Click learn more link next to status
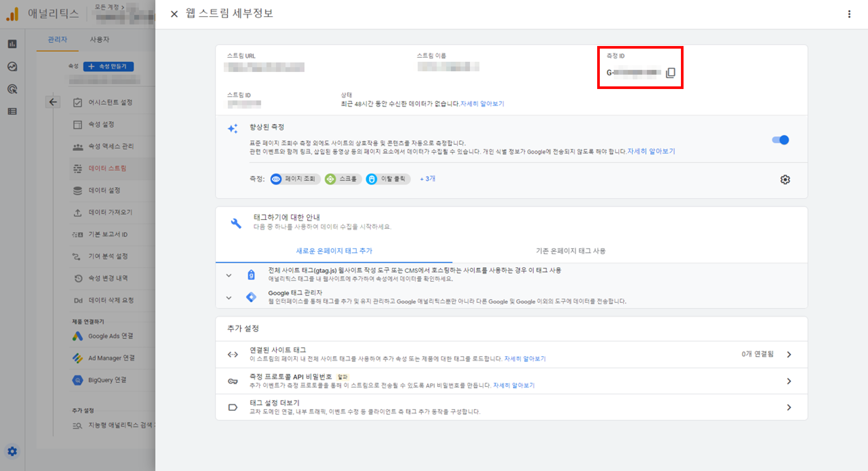The height and width of the screenshot is (471, 868). (x=482, y=103)
